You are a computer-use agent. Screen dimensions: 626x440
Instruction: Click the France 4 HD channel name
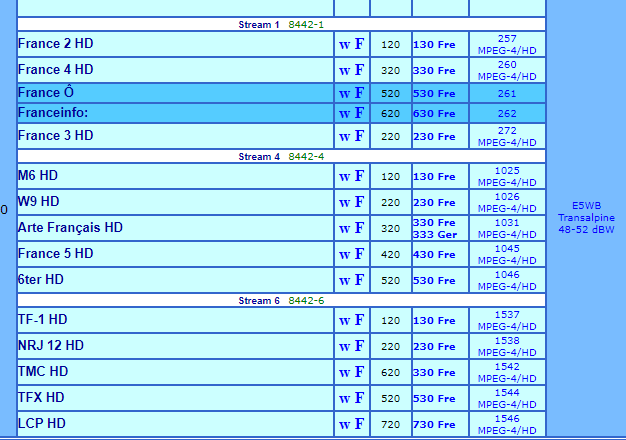click(x=55, y=69)
